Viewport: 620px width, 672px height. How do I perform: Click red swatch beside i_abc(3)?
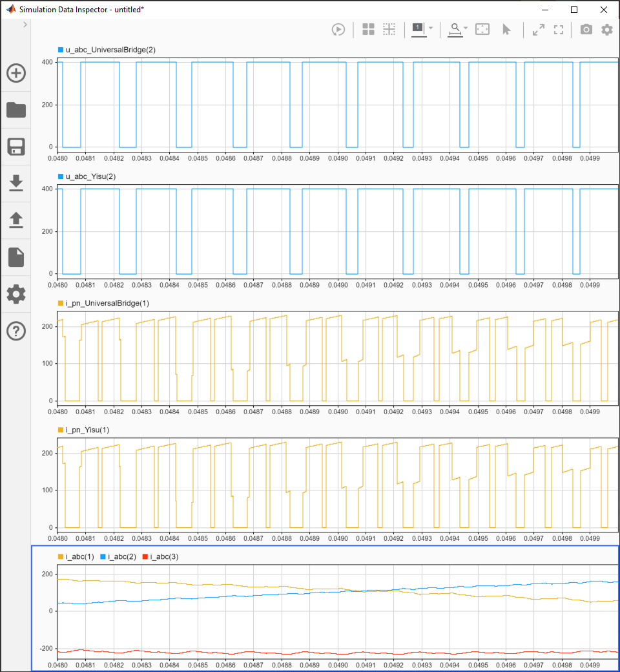coord(145,557)
